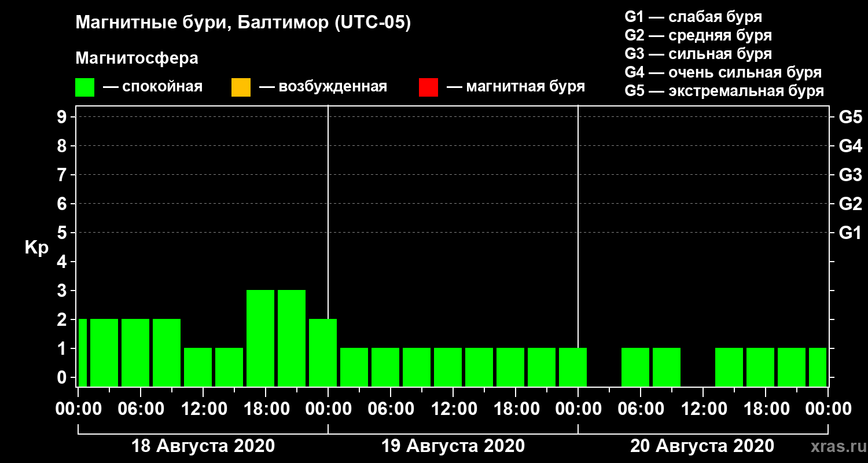Click the '19 Августа 2020' date label
This screenshot has width=868, height=463.
[453, 446]
